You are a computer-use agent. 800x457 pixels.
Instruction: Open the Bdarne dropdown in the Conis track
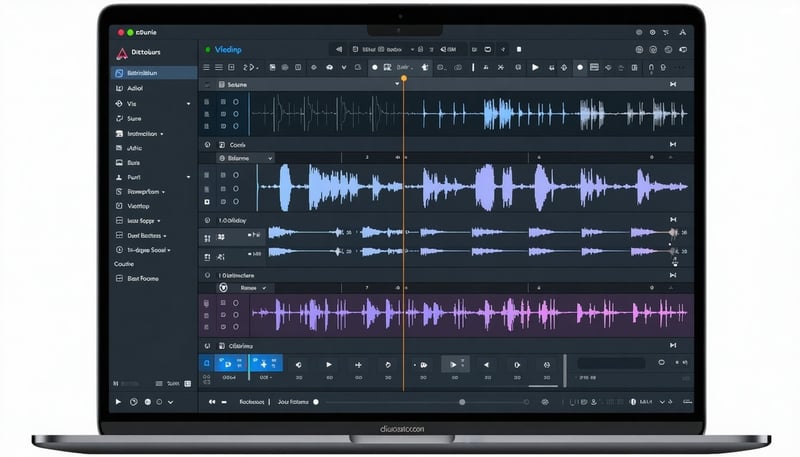pos(246,158)
